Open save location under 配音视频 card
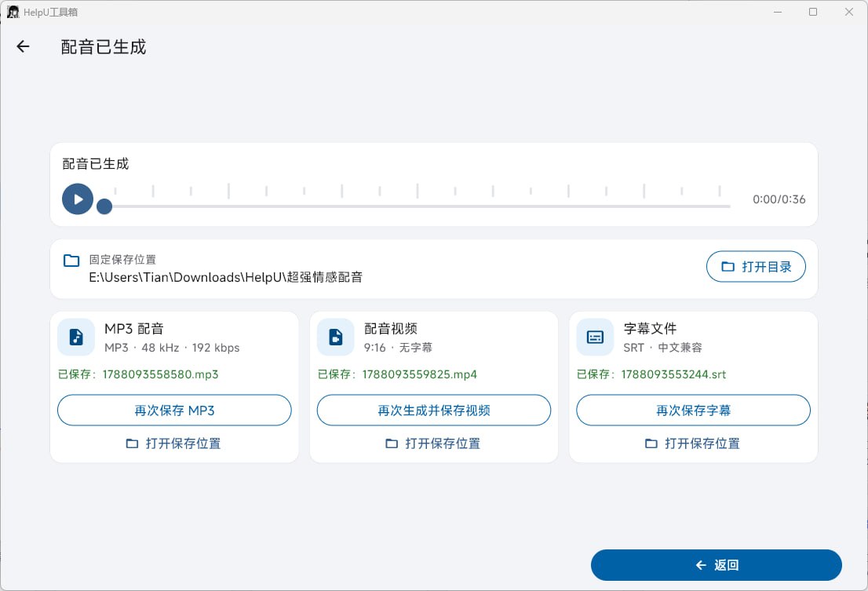868x591 pixels. point(433,443)
